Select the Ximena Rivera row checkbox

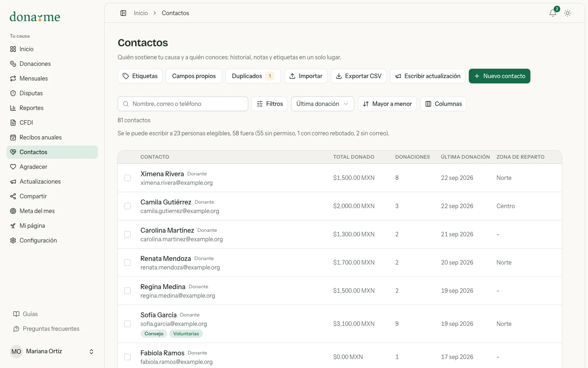click(127, 178)
